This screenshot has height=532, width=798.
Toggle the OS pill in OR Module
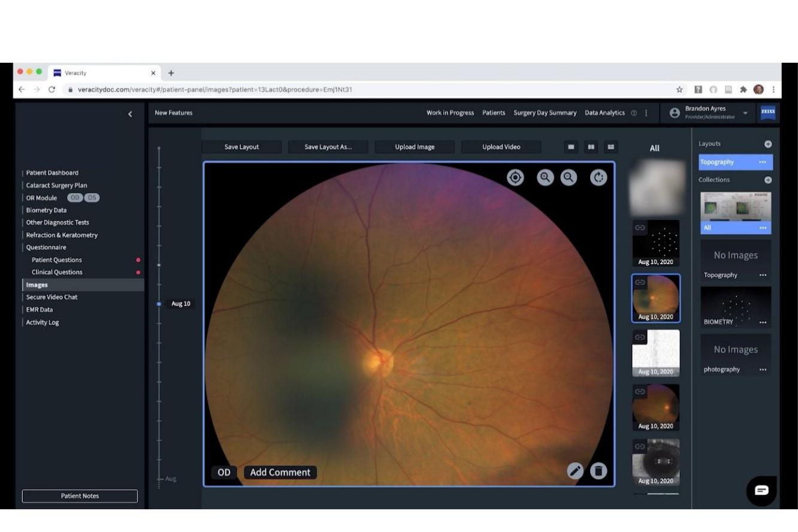coord(92,198)
